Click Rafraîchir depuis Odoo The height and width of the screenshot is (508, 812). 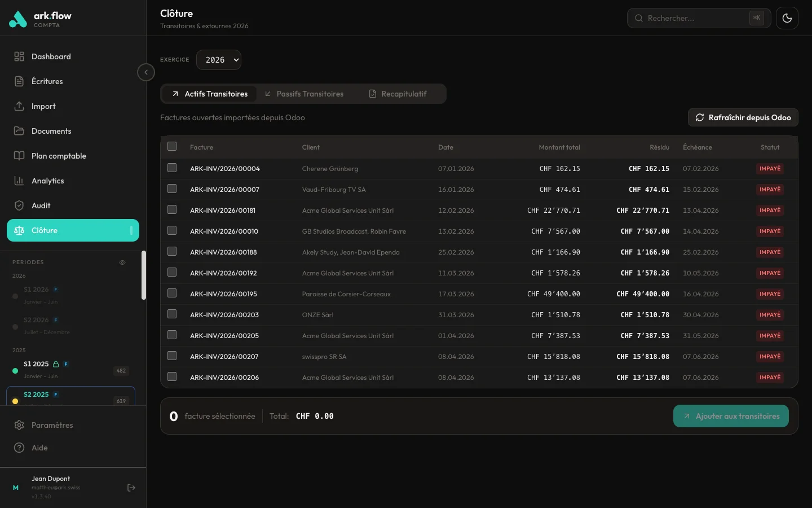click(x=743, y=117)
